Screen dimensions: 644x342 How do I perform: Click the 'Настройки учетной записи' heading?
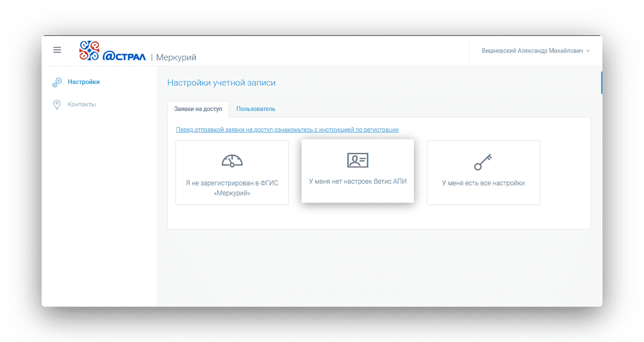tap(221, 83)
